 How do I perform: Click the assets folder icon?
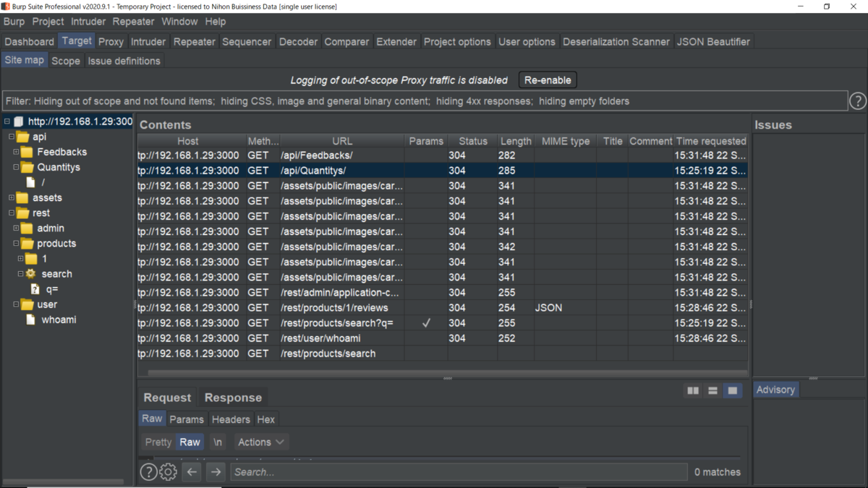point(22,197)
